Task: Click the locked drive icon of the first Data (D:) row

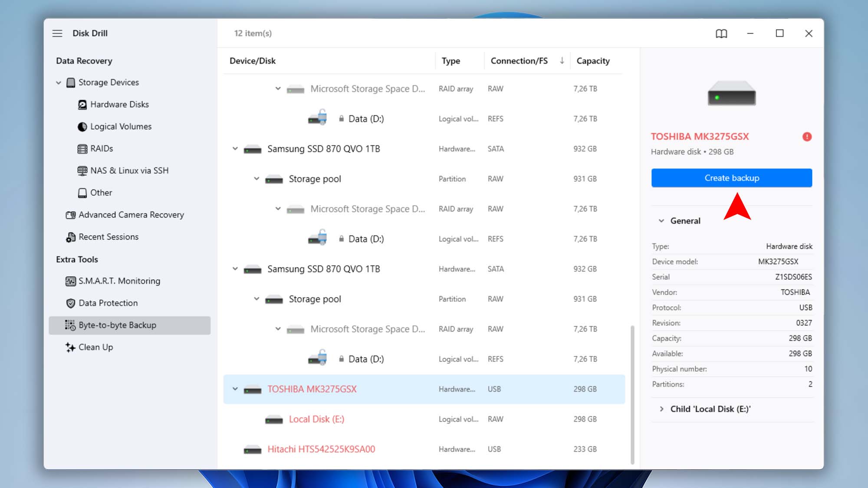Action: 318,117
